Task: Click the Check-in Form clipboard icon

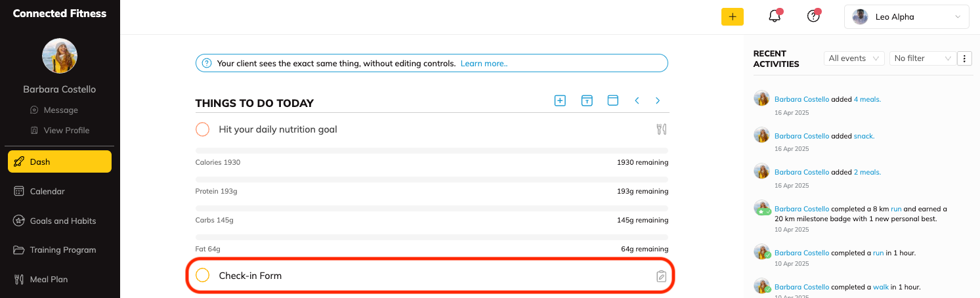Action: (661, 276)
